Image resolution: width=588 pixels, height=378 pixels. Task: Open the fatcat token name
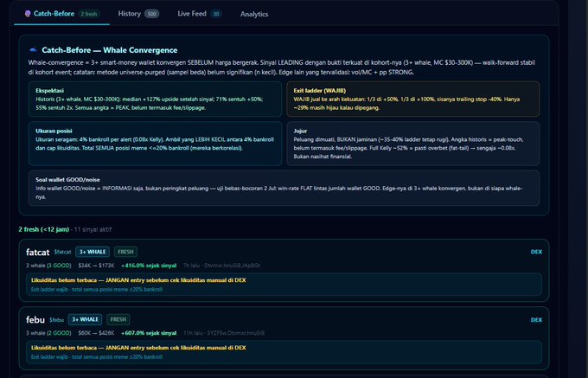tap(37, 252)
